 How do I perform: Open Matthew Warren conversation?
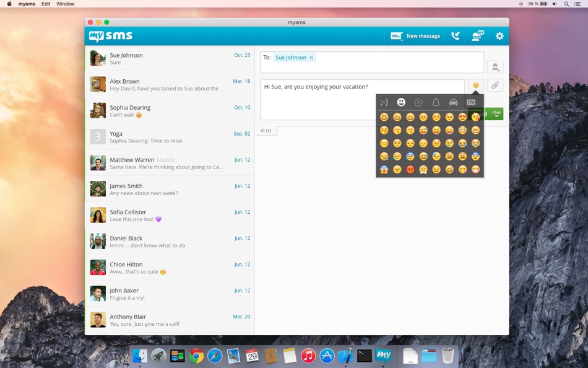click(x=170, y=163)
